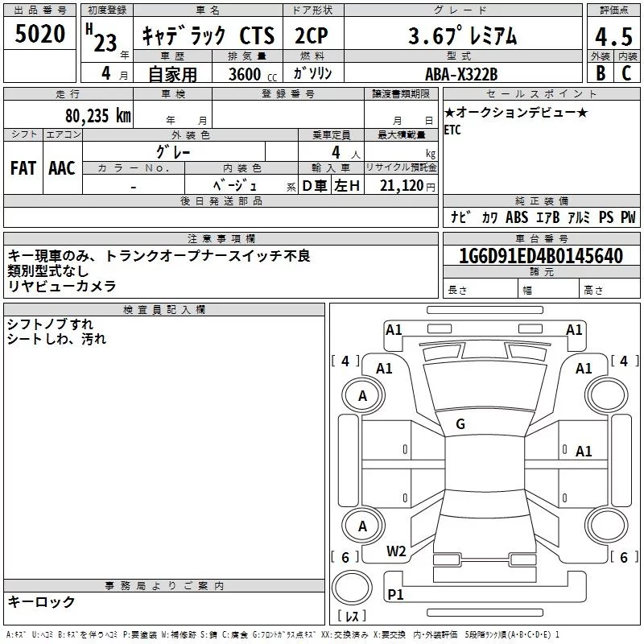Select the import type D車

coord(315,186)
